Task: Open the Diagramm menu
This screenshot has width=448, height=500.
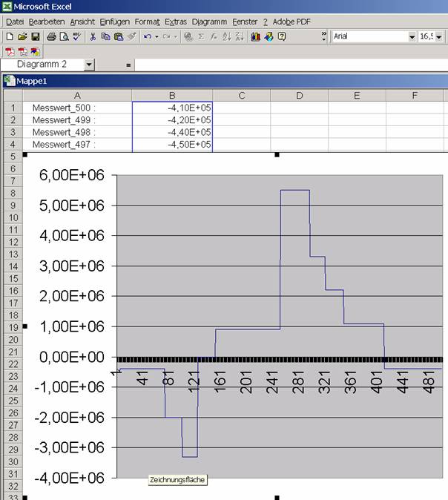Action: coord(208,22)
